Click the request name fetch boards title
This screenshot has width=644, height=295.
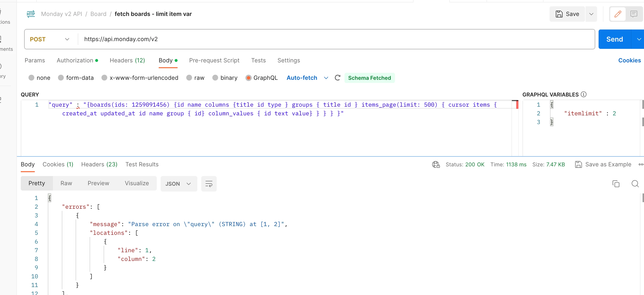tap(153, 14)
